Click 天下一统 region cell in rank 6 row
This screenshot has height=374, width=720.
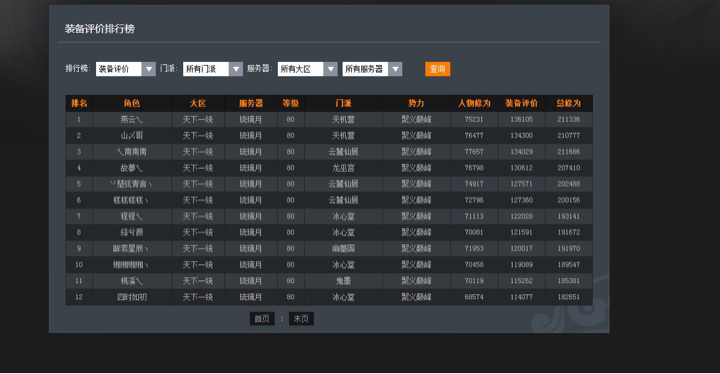point(198,200)
